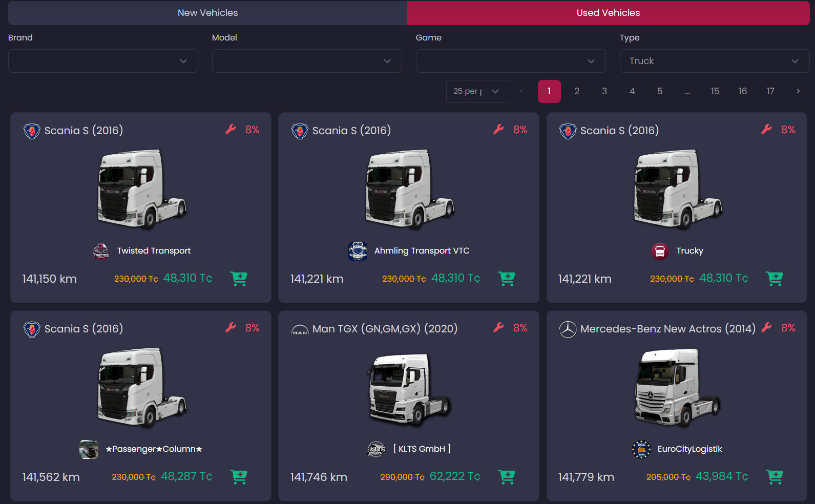Jump to page 16

(x=743, y=91)
